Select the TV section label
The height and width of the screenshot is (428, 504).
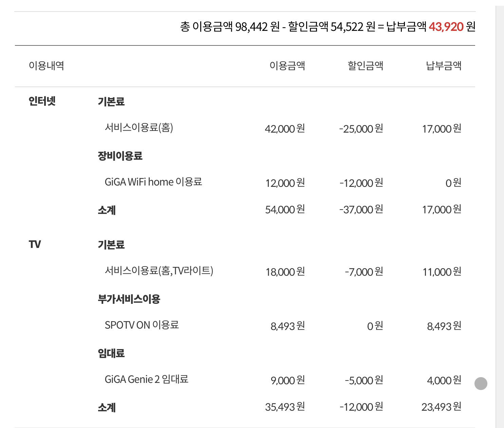[x=35, y=244]
